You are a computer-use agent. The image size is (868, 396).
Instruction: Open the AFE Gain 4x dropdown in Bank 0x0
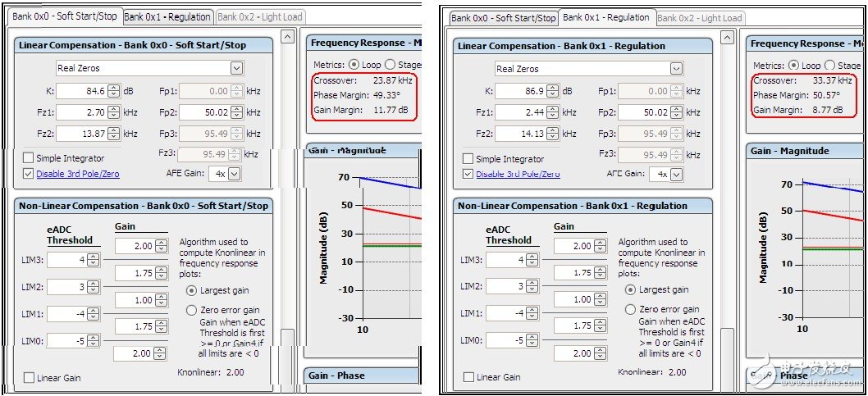click(235, 173)
